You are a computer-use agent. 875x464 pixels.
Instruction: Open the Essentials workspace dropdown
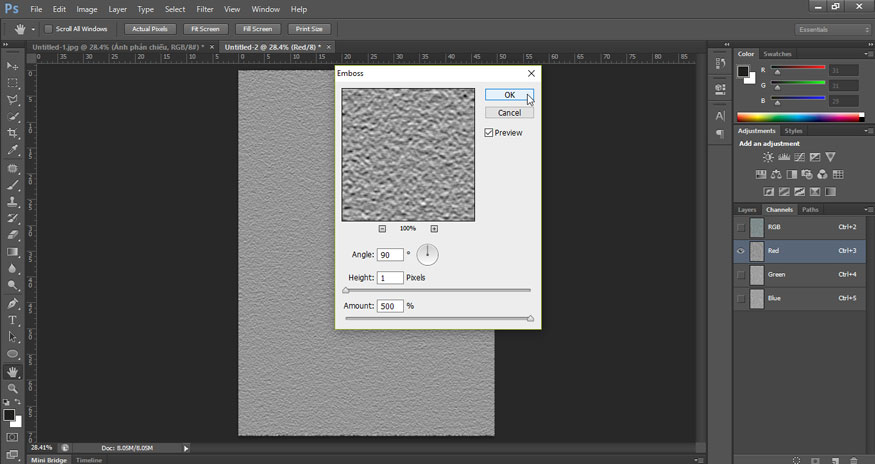(x=832, y=30)
